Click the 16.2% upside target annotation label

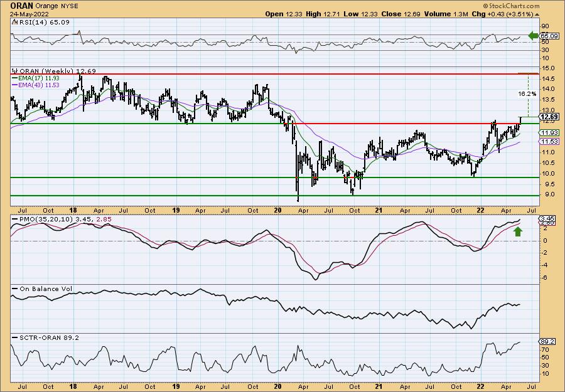point(527,94)
